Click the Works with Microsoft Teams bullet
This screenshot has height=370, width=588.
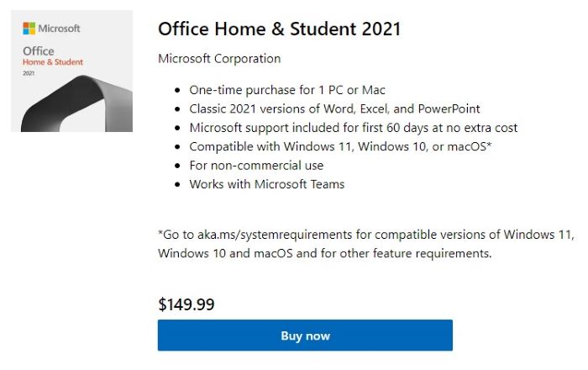tap(267, 184)
